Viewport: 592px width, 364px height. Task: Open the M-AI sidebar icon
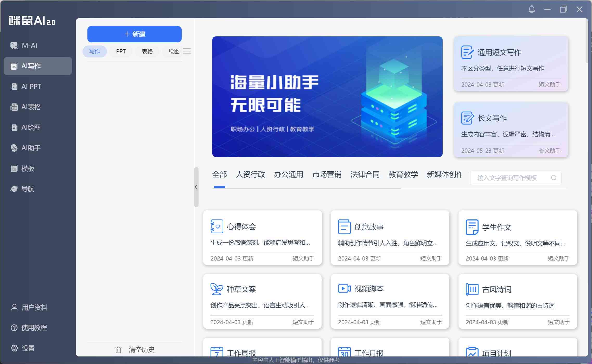click(14, 45)
